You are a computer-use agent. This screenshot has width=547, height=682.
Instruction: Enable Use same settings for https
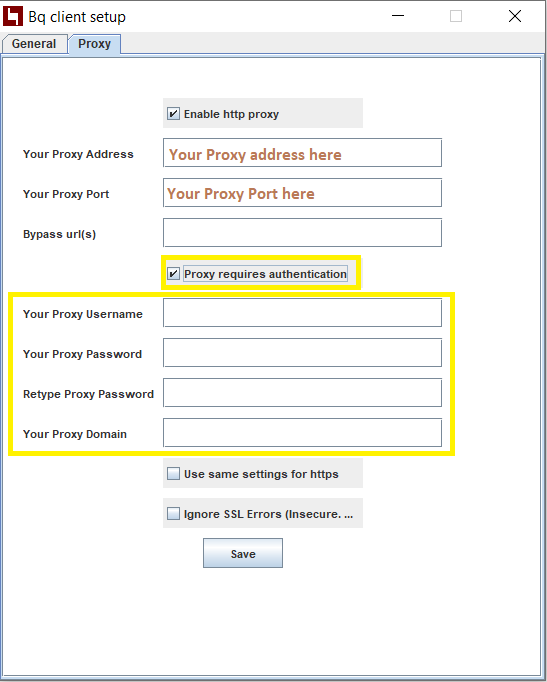173,474
